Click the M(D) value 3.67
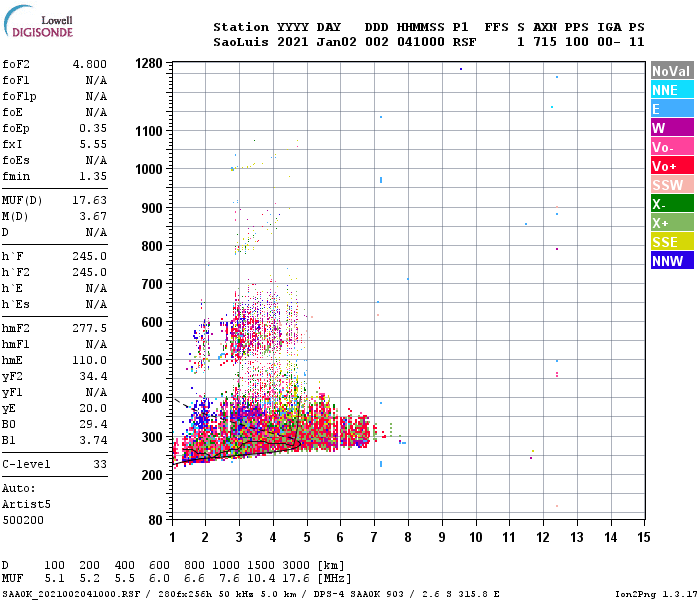 tap(93, 216)
